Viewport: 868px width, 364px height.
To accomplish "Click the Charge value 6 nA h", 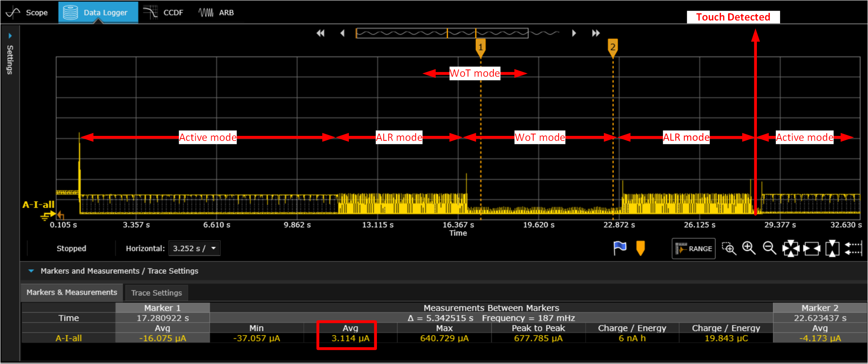I will pos(632,338).
